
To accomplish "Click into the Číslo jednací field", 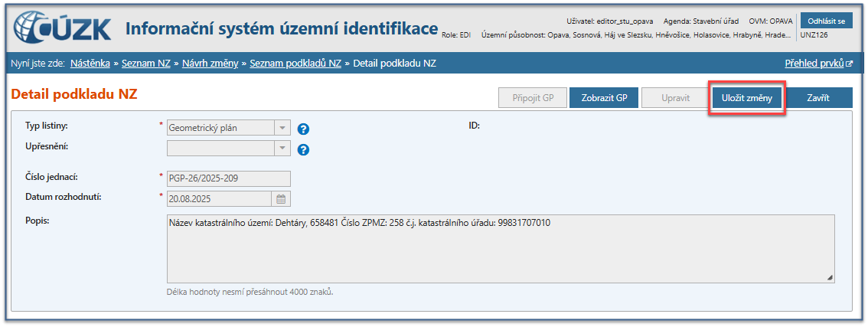I will pyautogui.click(x=228, y=178).
